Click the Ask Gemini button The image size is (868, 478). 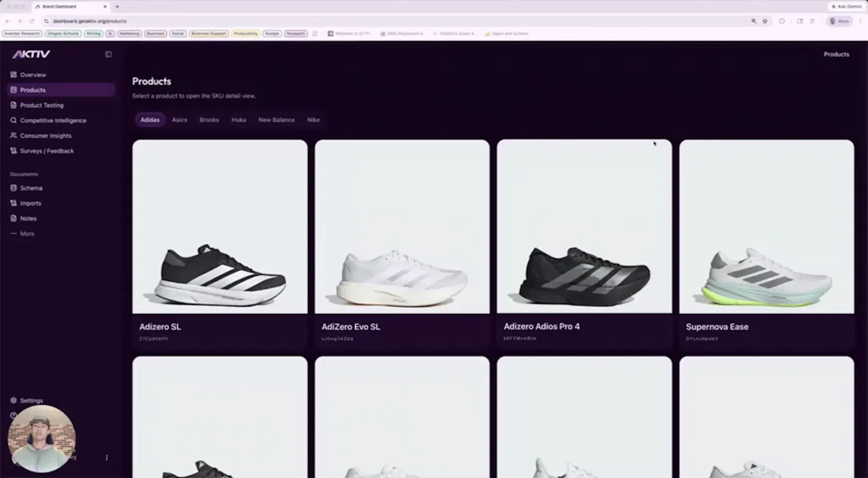click(x=846, y=7)
